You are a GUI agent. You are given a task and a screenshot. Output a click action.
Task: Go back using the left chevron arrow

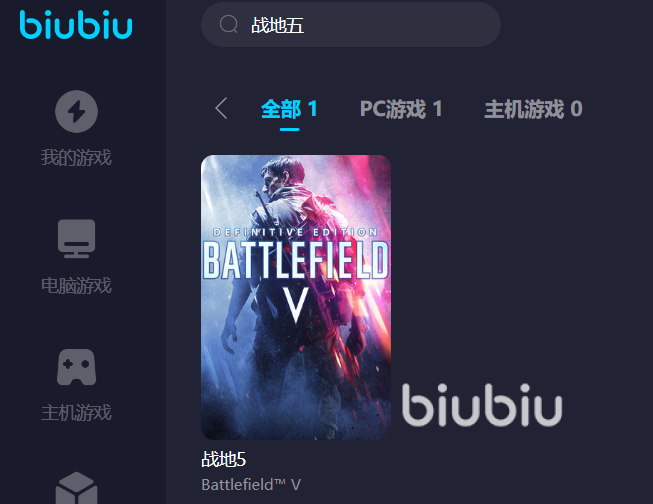coord(221,108)
